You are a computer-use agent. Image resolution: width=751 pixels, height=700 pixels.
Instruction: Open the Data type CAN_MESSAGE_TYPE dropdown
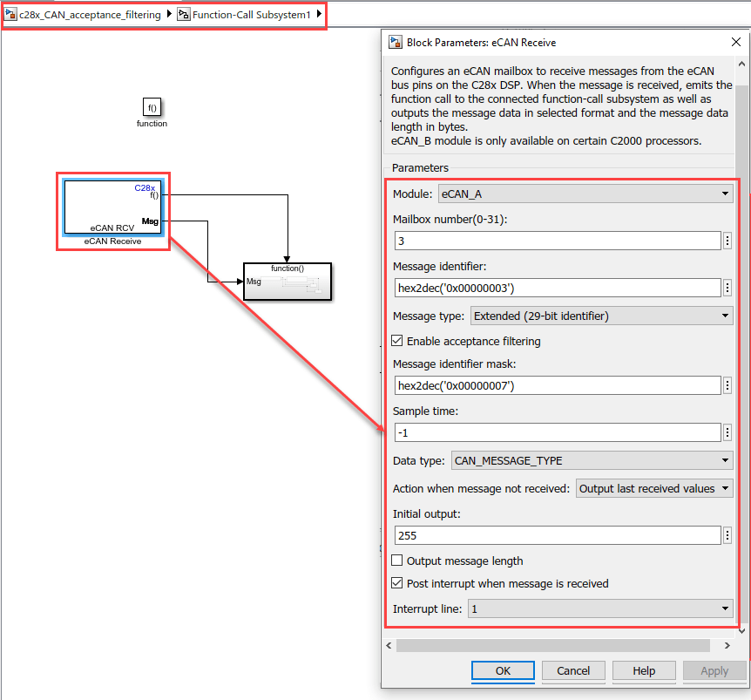592,461
